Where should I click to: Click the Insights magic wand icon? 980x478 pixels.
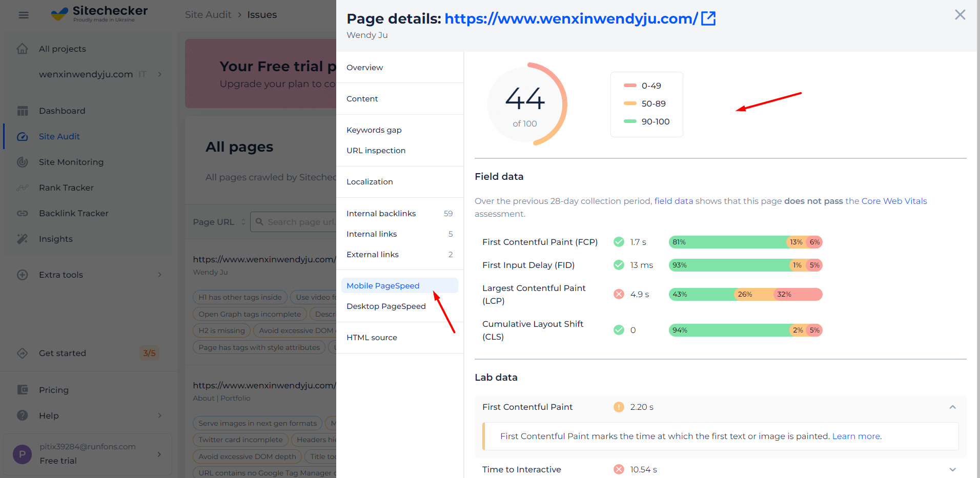point(23,239)
